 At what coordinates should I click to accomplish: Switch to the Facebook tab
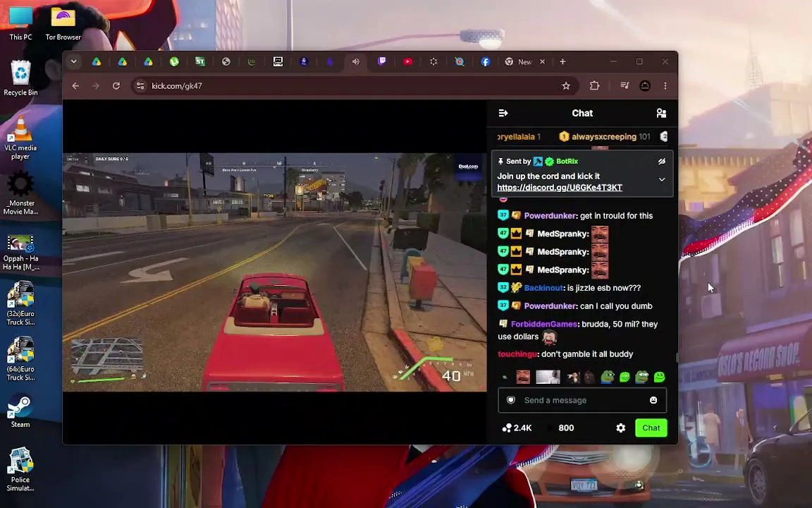point(485,61)
